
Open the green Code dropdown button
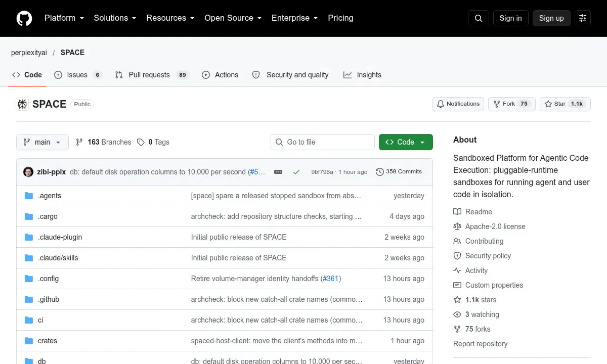406,142
